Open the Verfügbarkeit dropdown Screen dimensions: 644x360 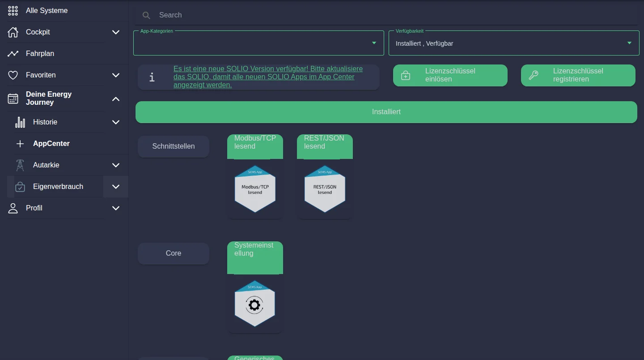pyautogui.click(x=514, y=43)
